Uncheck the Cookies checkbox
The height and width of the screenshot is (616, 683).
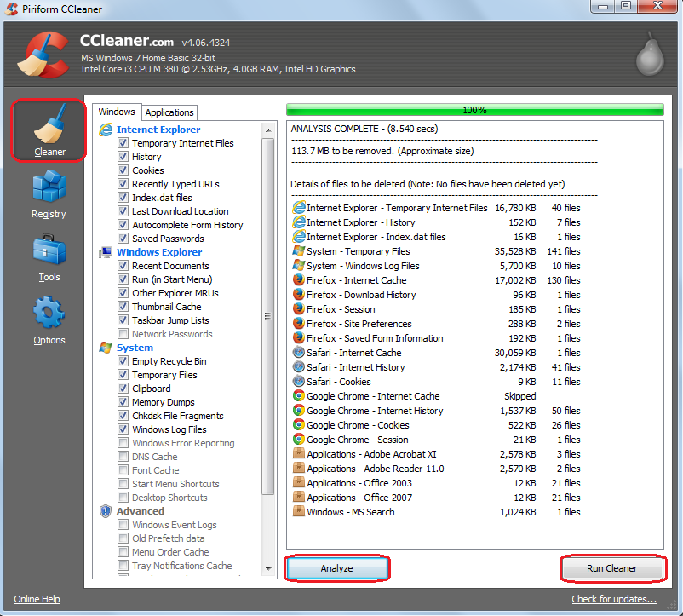click(123, 170)
